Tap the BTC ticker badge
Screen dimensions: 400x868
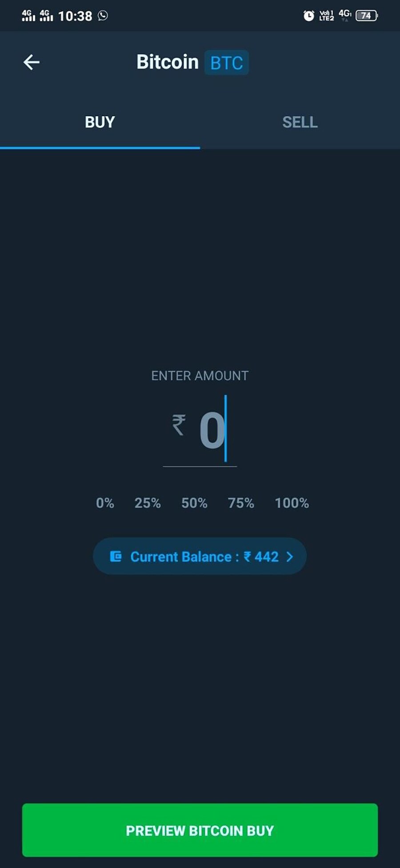coord(226,63)
